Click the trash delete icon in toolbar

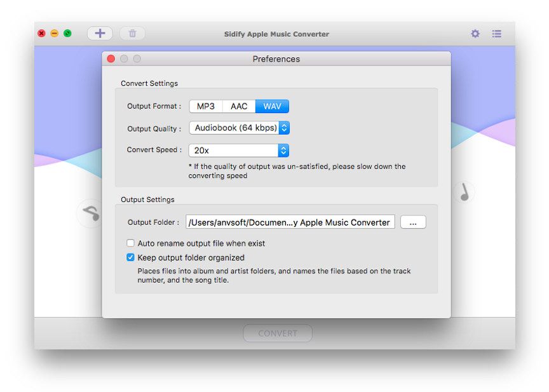click(132, 34)
